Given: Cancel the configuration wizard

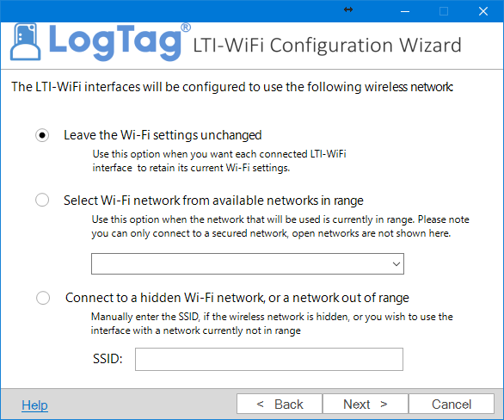Looking at the screenshot, I should click(452, 404).
